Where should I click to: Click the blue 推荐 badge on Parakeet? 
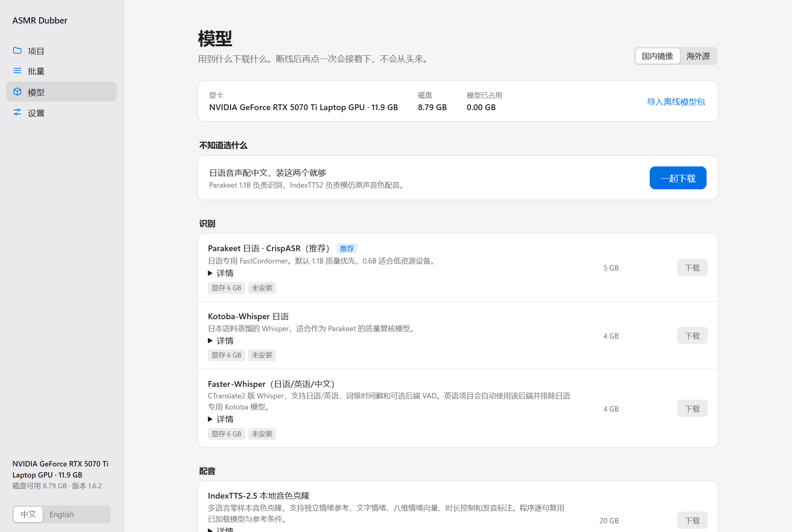point(347,249)
